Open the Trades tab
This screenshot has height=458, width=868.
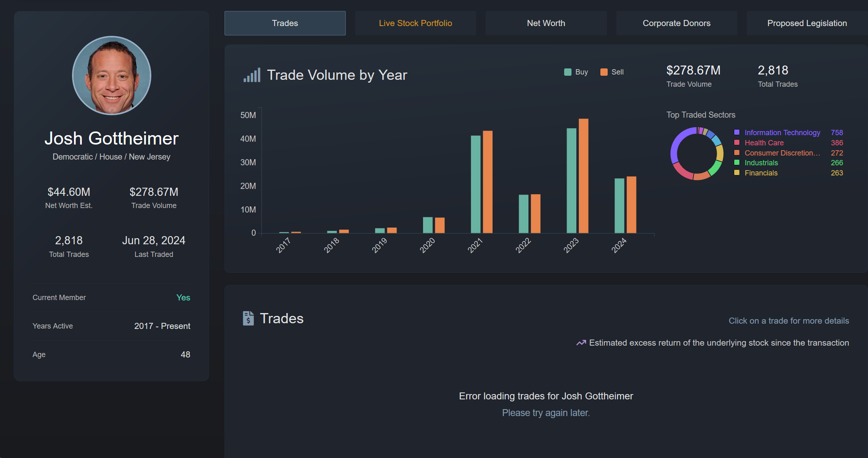[285, 23]
